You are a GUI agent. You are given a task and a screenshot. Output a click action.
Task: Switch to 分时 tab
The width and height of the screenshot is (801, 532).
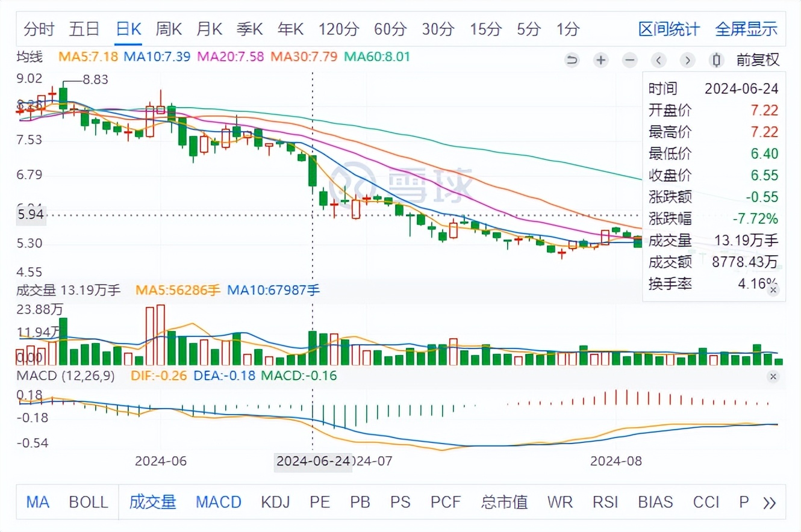[x=39, y=29]
